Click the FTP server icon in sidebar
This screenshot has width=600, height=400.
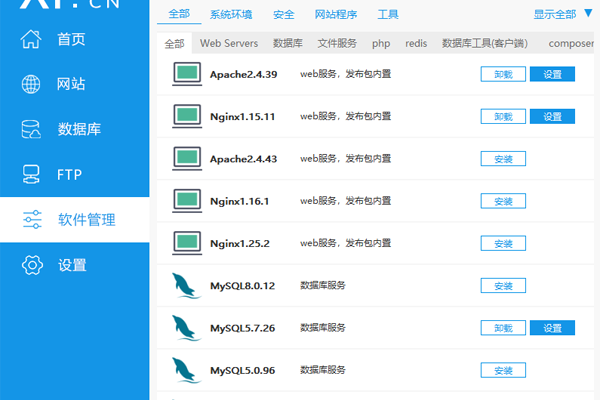(x=32, y=175)
